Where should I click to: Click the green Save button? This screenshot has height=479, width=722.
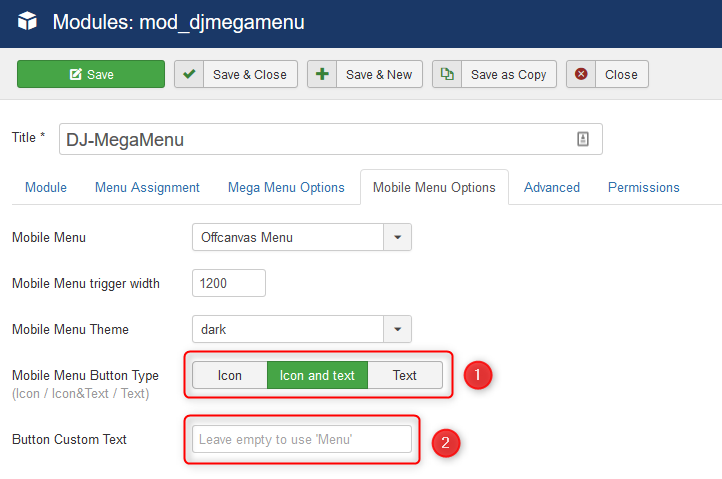pos(91,74)
